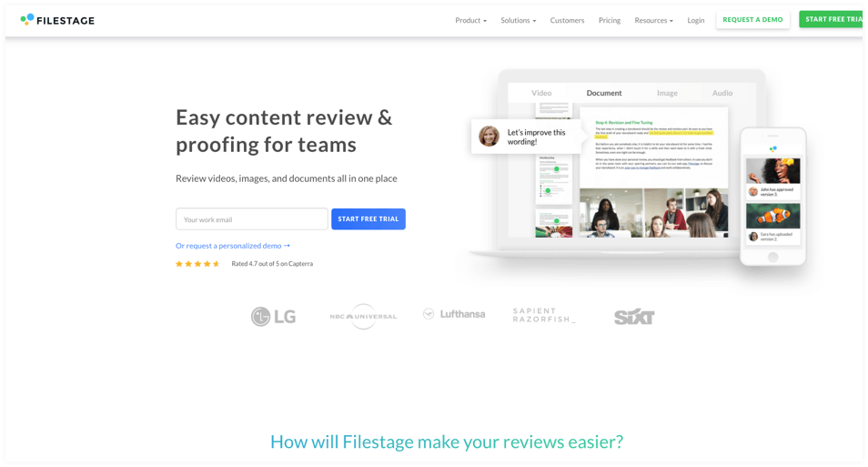Click the top-right Start Free Trial button
Screen dimensions: 868x467
pyautogui.click(x=831, y=19)
